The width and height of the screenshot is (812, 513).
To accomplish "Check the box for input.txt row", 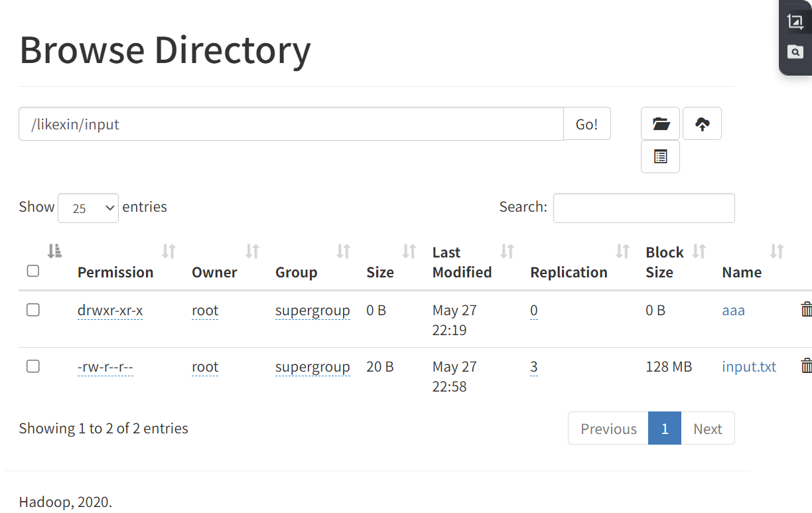I will coord(33,366).
